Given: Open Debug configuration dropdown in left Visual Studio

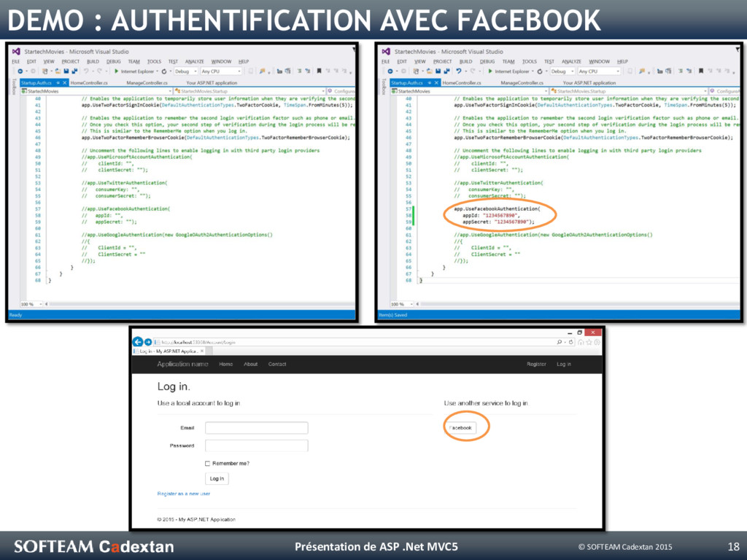Looking at the screenshot, I should pyautogui.click(x=186, y=71).
